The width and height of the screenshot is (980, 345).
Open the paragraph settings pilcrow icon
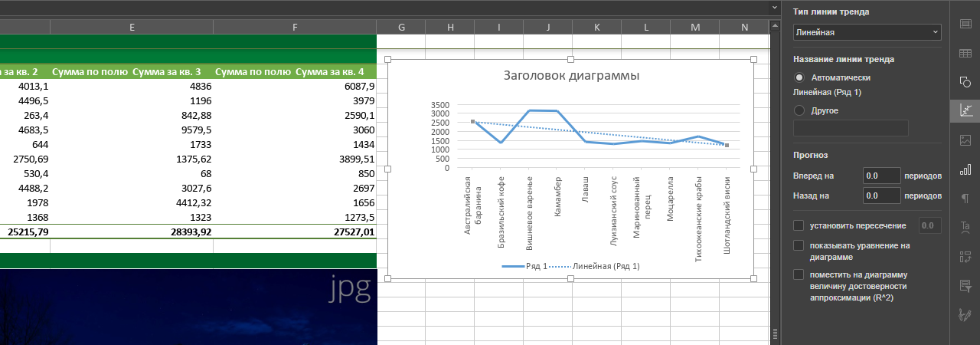(x=965, y=199)
